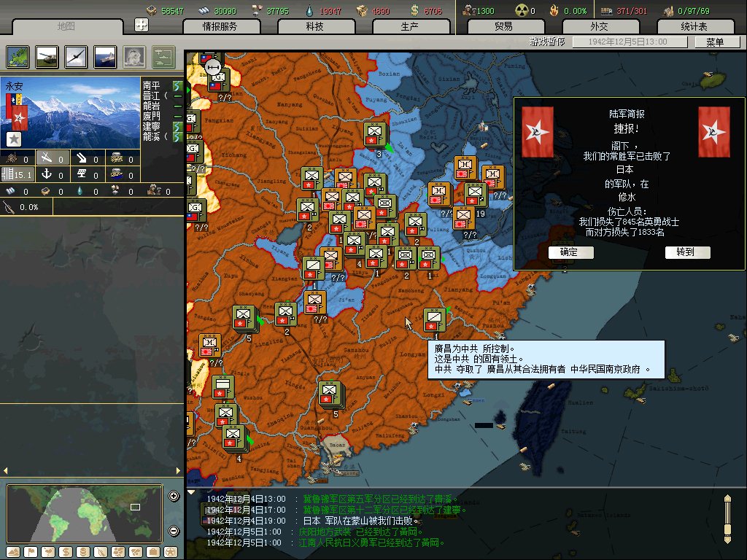This screenshot has width=747, height=560.
Task: Open the land forces tank icon
Action: (x=47, y=57)
